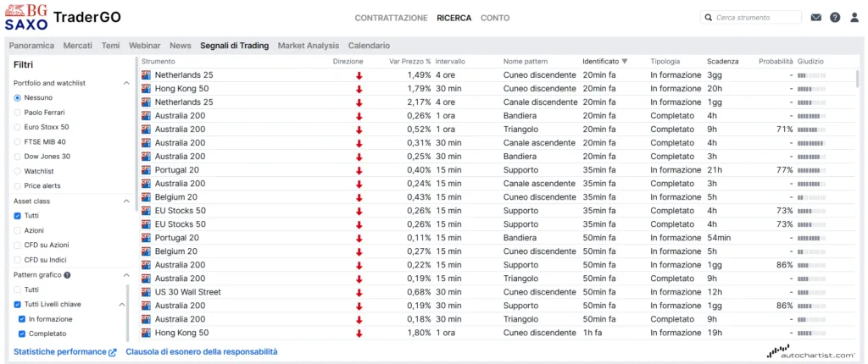868x364 pixels.
Task: Sort by Probabilità column header
Action: coord(776,62)
